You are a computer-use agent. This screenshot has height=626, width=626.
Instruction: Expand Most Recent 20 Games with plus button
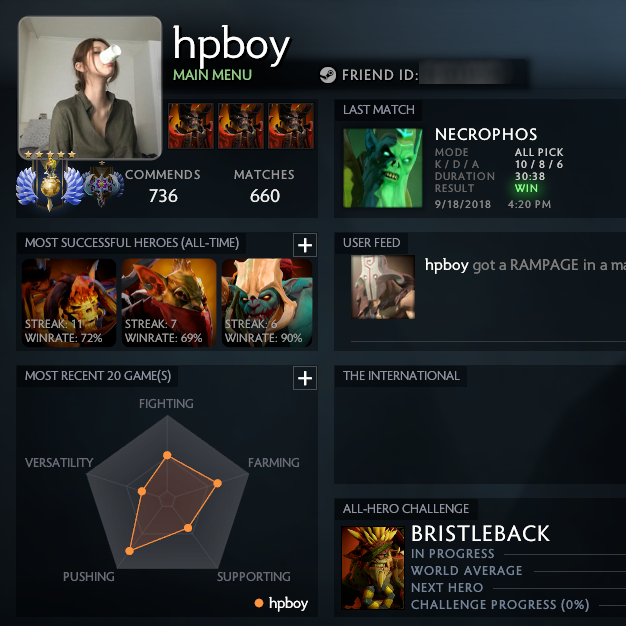click(305, 378)
